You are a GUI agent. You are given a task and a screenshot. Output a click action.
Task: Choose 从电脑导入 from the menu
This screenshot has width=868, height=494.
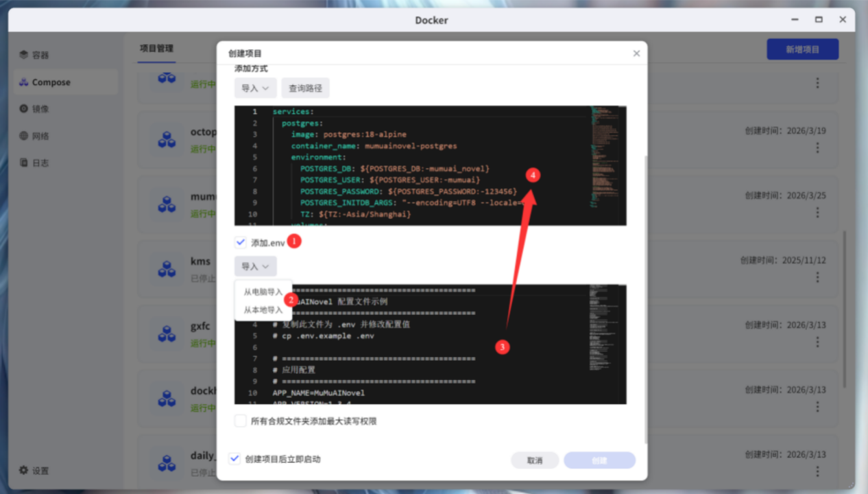click(263, 292)
